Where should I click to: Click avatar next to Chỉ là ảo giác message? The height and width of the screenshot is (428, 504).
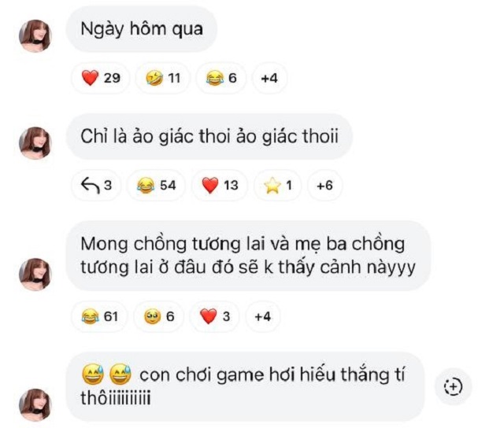(35, 143)
